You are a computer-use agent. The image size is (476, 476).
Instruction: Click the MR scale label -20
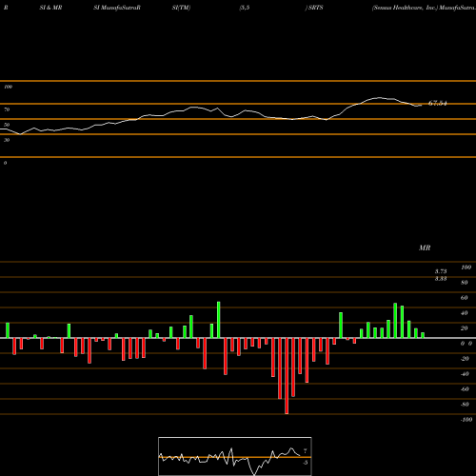click(x=465, y=359)
